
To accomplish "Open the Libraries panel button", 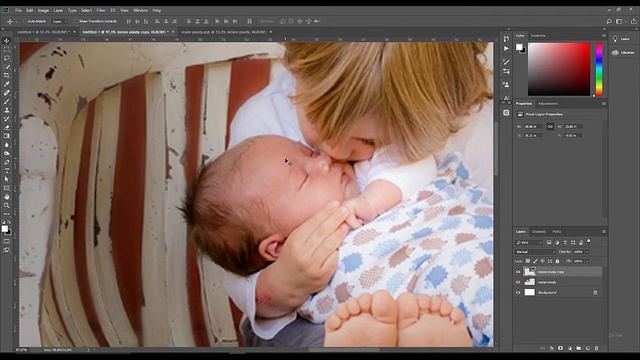I will tap(622, 53).
